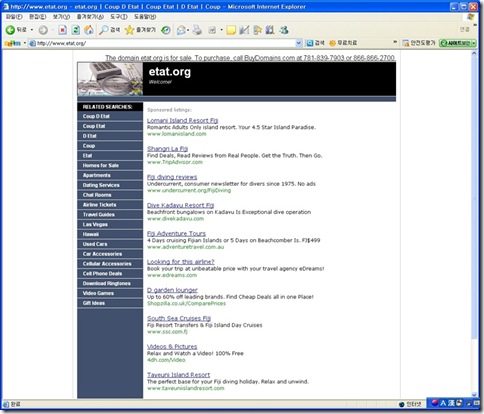Expand the address bar URL dropdown

coord(299,43)
